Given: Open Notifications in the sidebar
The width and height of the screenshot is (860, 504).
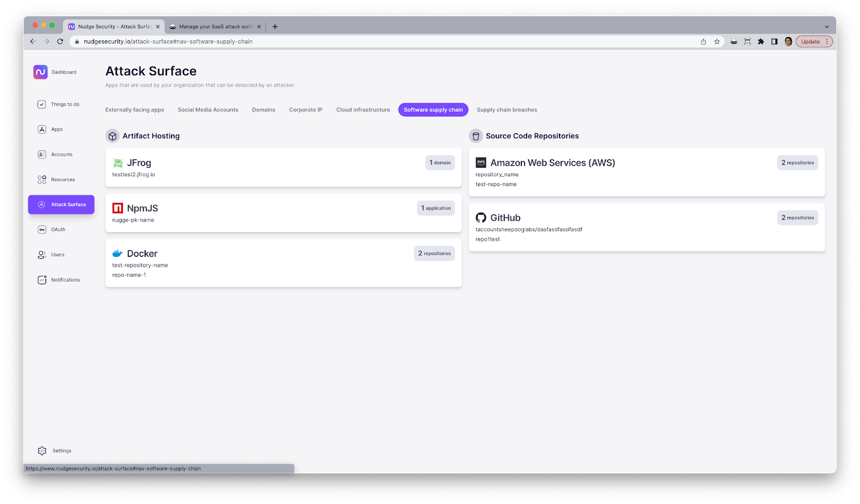Looking at the screenshot, I should 41,279.
